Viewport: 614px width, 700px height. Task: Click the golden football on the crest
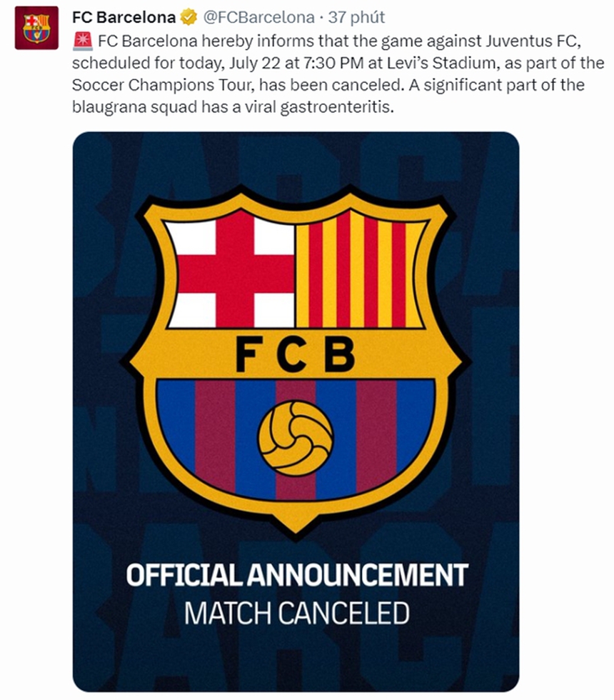(x=295, y=438)
